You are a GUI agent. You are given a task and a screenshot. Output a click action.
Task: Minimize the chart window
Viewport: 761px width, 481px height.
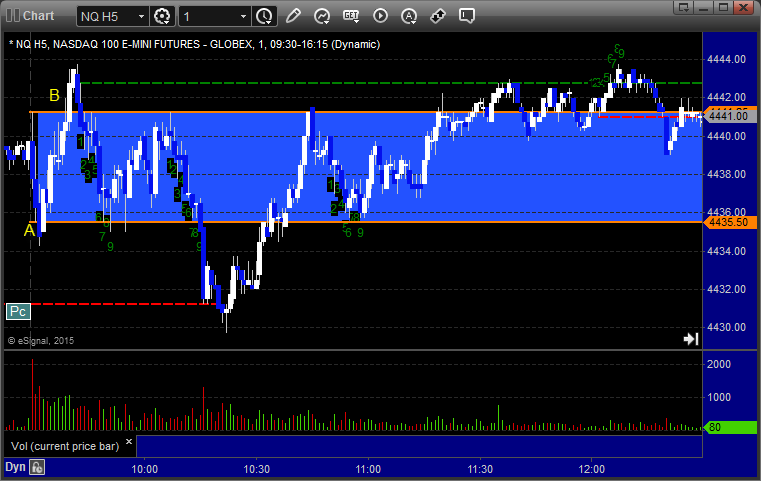tap(704, 7)
